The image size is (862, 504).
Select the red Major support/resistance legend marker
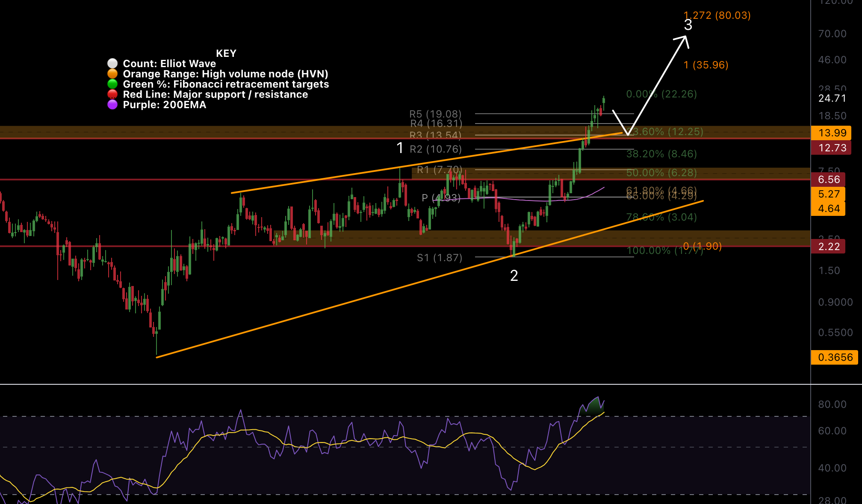tap(113, 94)
